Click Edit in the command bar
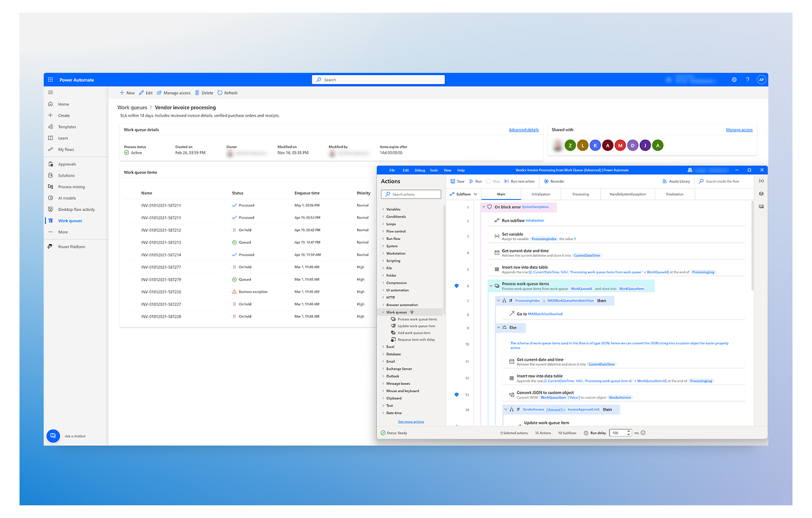Image resolution: width=812 pixels, height=518 pixels. pyautogui.click(x=146, y=93)
